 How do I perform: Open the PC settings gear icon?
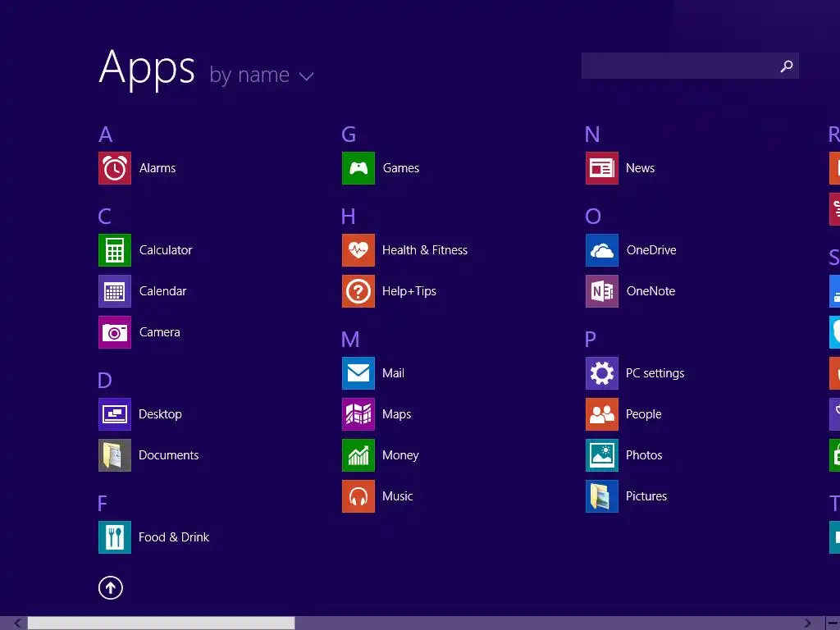pos(602,373)
